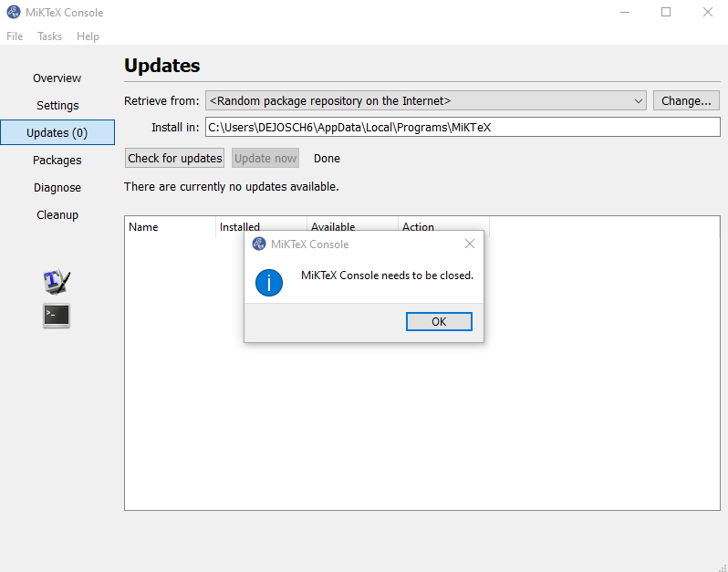Go to the Overview page
Image resolution: width=728 pixels, height=572 pixels.
pyautogui.click(x=57, y=78)
